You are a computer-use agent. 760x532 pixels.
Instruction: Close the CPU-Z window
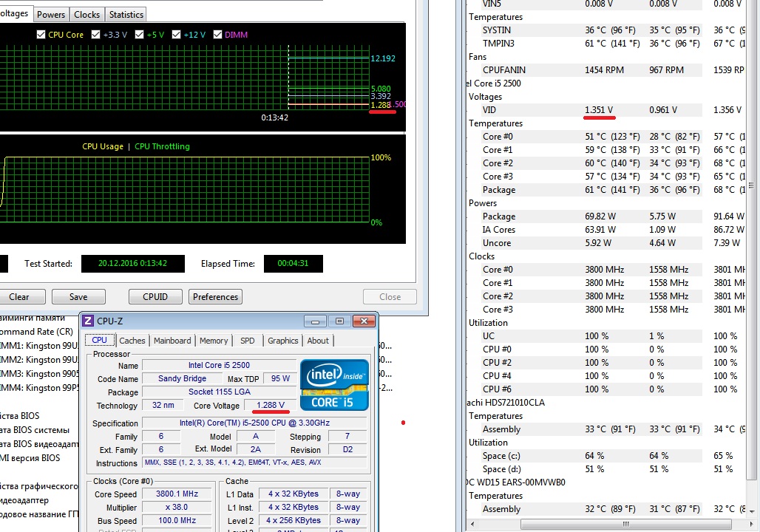coord(364,321)
